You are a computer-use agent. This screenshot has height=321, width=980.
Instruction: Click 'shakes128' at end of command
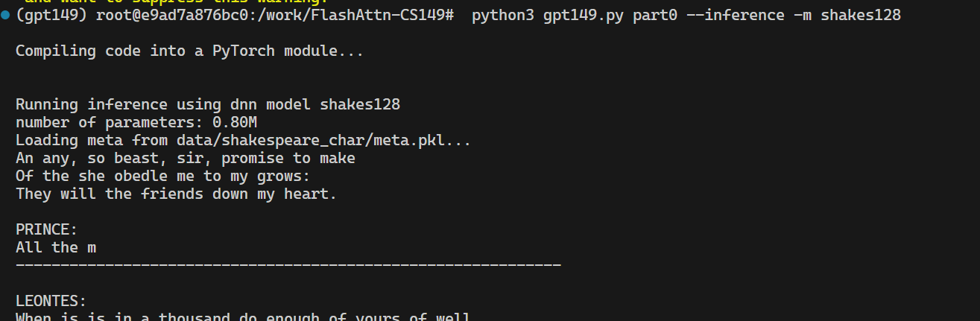(x=861, y=16)
